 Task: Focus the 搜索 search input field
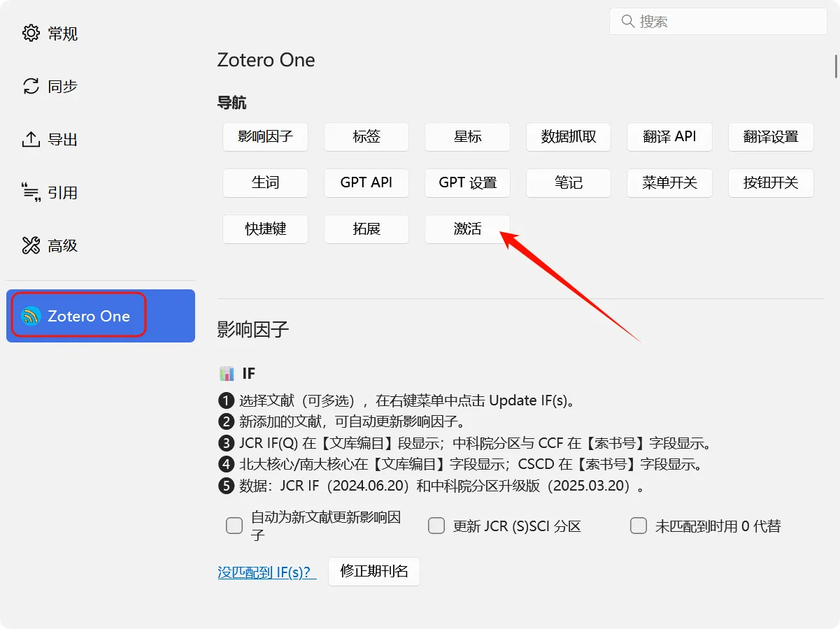tap(718, 22)
